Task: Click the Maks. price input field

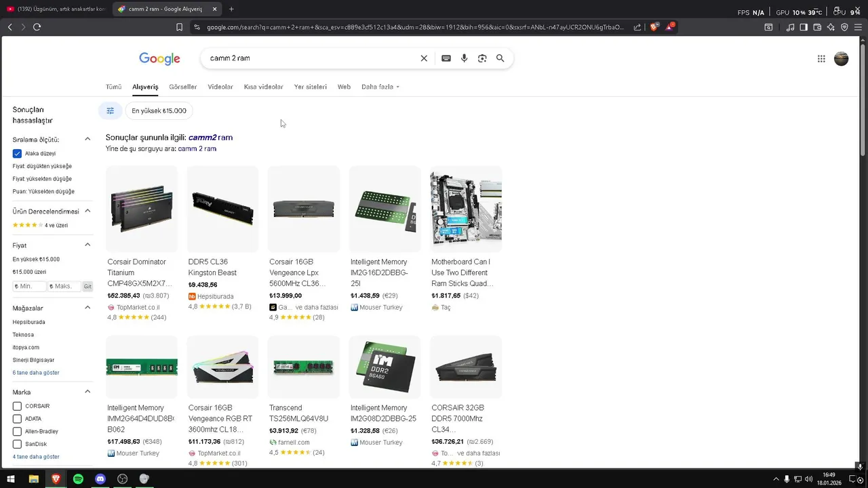Action: 64,287
